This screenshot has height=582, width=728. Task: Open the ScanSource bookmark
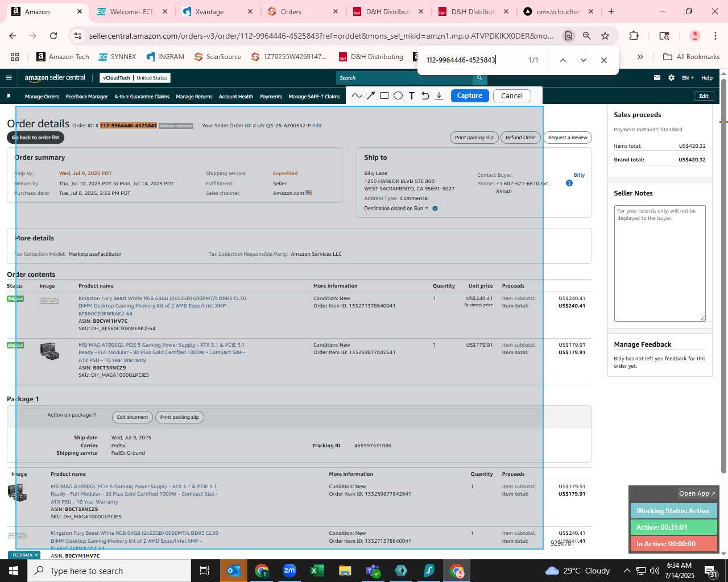(x=217, y=57)
